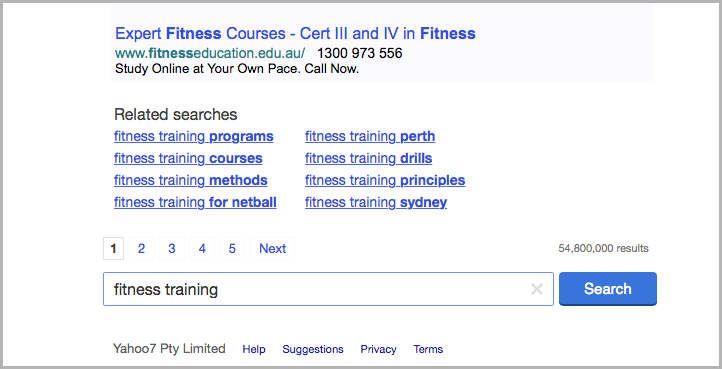Image resolution: width=722 pixels, height=369 pixels.
Task: Clear the search box with the X icon
Action: click(x=536, y=289)
